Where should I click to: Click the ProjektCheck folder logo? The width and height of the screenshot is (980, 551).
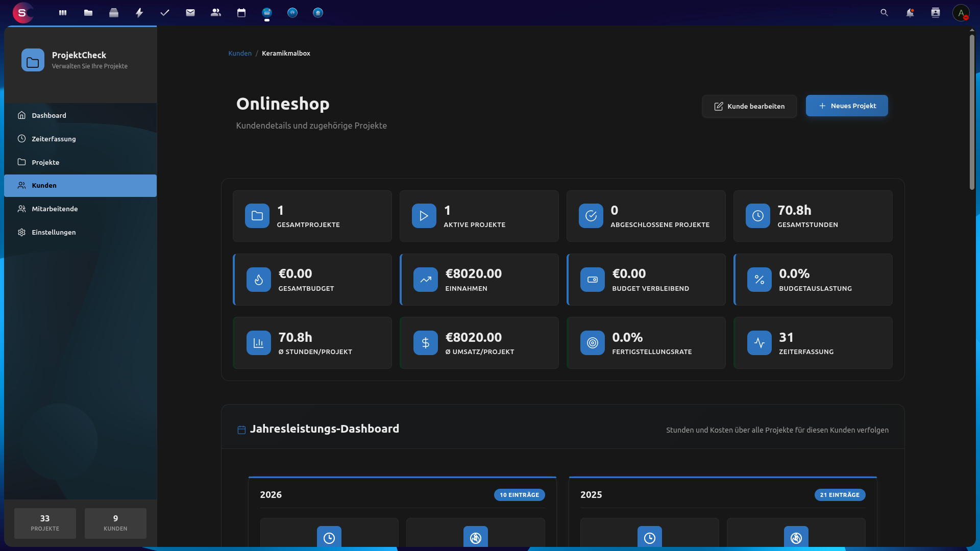pos(33,60)
